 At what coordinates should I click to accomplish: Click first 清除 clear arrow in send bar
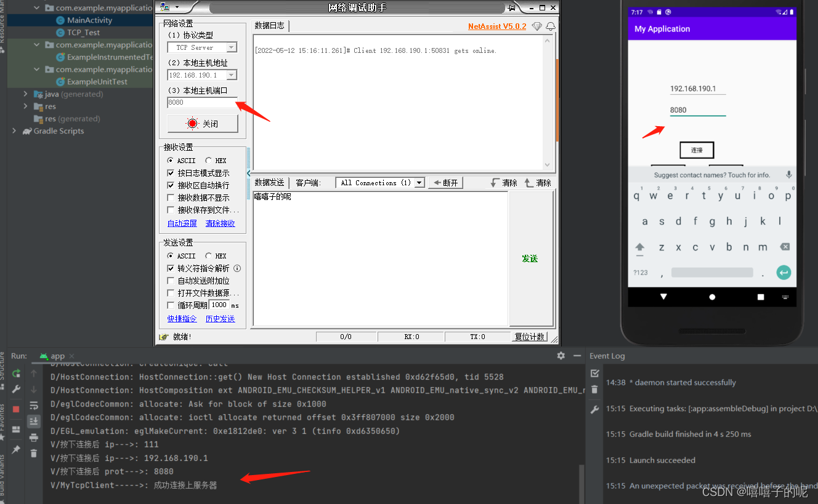point(495,183)
